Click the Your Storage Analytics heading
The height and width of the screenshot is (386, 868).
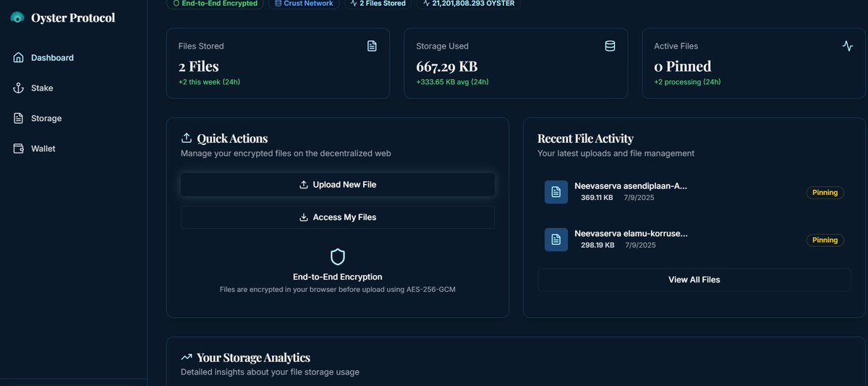pyautogui.click(x=254, y=358)
